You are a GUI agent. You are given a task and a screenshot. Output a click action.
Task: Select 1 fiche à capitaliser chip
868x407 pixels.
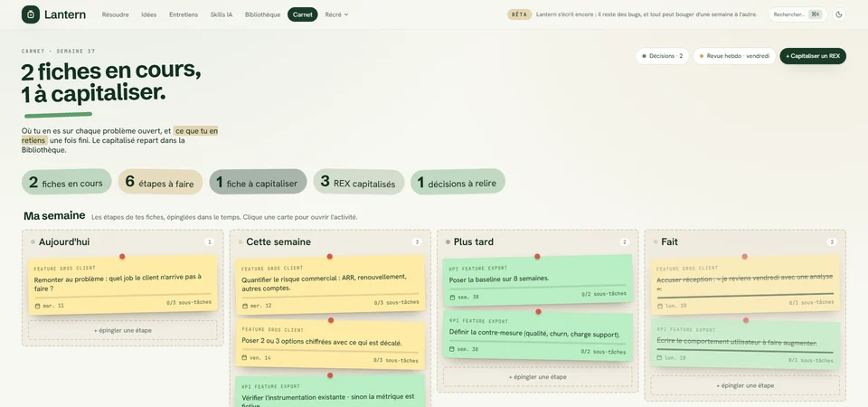click(258, 182)
